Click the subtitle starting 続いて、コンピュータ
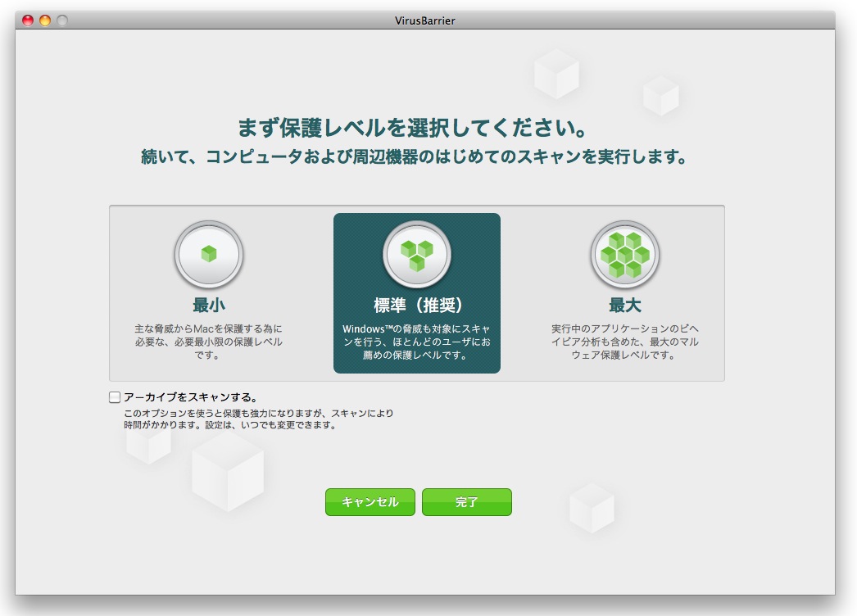 tap(414, 157)
